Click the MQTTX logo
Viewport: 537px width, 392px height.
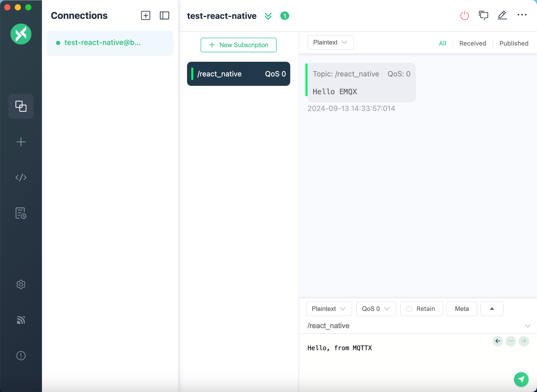pyautogui.click(x=21, y=34)
